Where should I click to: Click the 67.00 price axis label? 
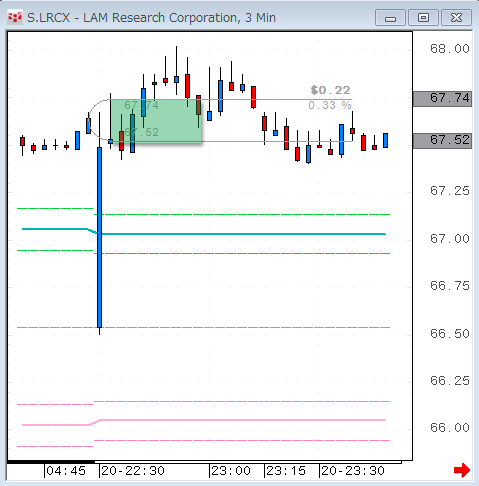pyautogui.click(x=449, y=239)
